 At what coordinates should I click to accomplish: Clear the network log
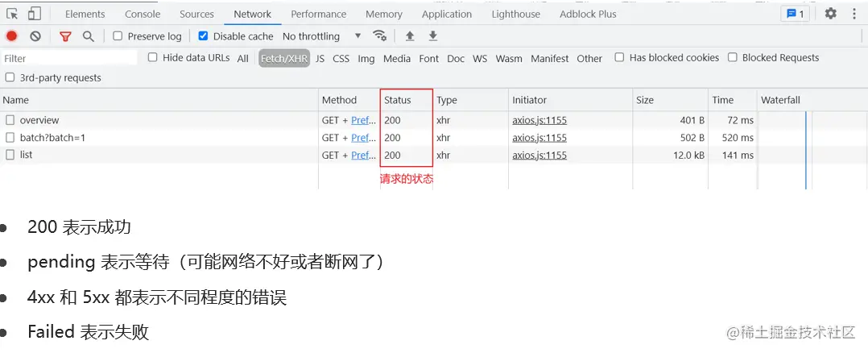click(x=35, y=36)
